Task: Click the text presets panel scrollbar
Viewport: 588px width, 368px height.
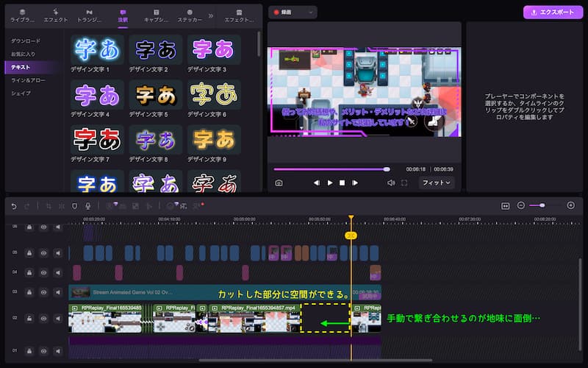Action: (259, 44)
